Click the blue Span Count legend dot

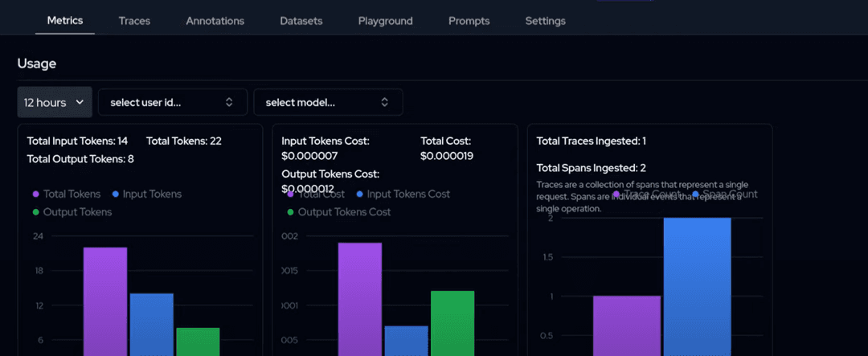tap(695, 194)
